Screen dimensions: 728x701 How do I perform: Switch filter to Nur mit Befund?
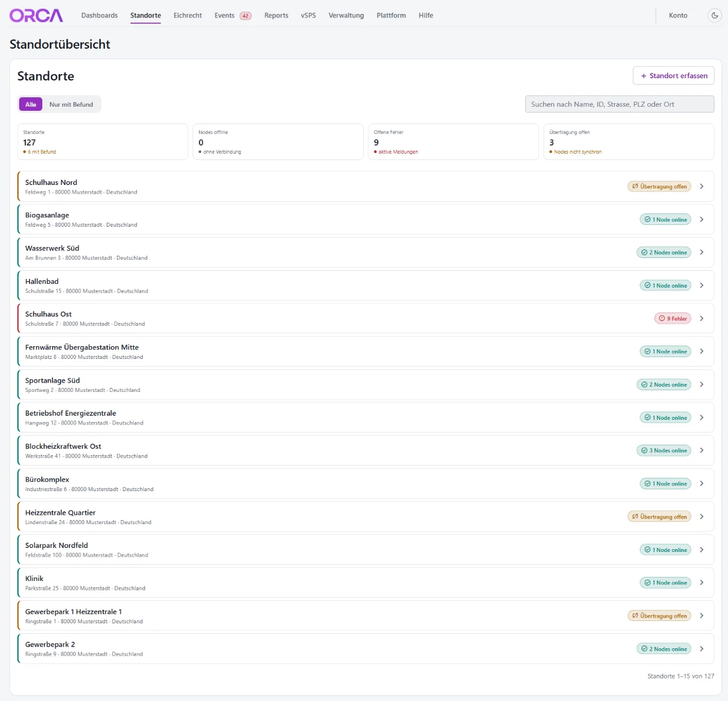tap(71, 104)
